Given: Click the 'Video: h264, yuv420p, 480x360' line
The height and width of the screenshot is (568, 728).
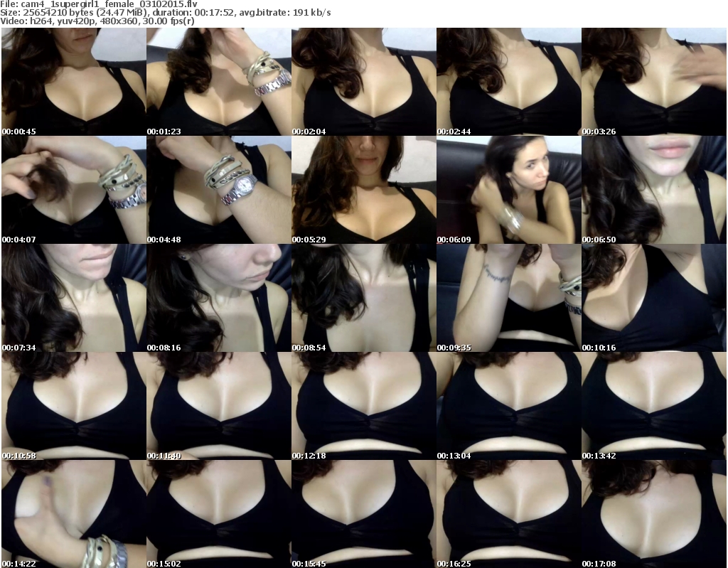Looking at the screenshot, I should (x=97, y=21).
